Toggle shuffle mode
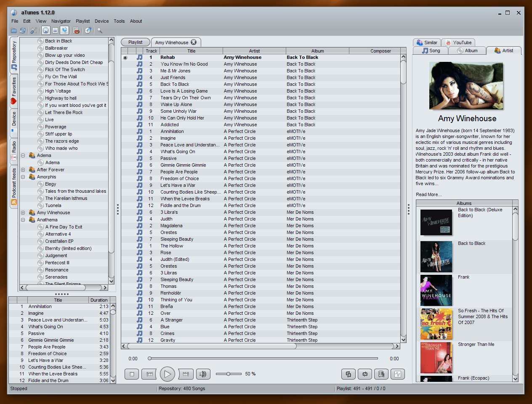This screenshot has height=404, width=532. point(348,374)
